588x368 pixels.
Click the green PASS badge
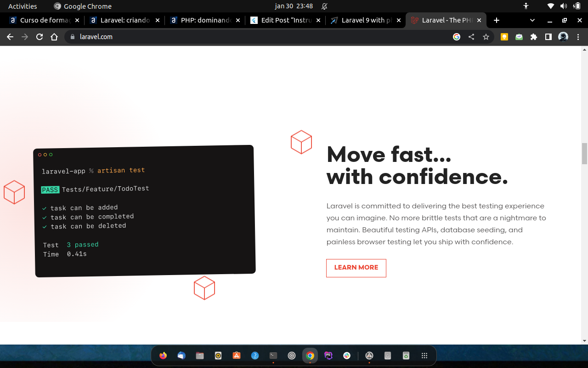coord(50,190)
